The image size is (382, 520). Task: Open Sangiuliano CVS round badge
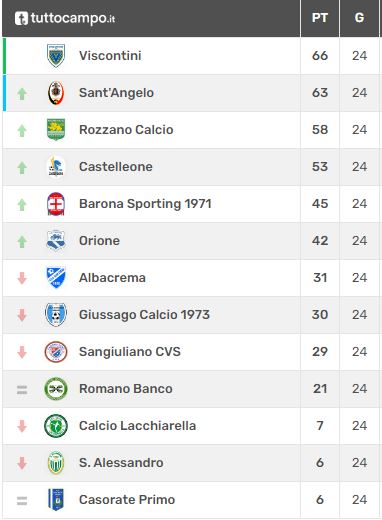pyautogui.click(x=56, y=351)
